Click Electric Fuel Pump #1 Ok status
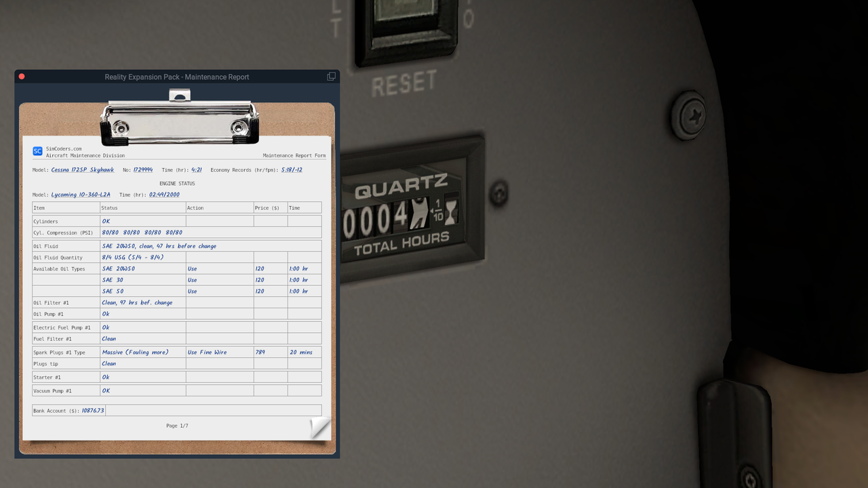 [x=106, y=327]
